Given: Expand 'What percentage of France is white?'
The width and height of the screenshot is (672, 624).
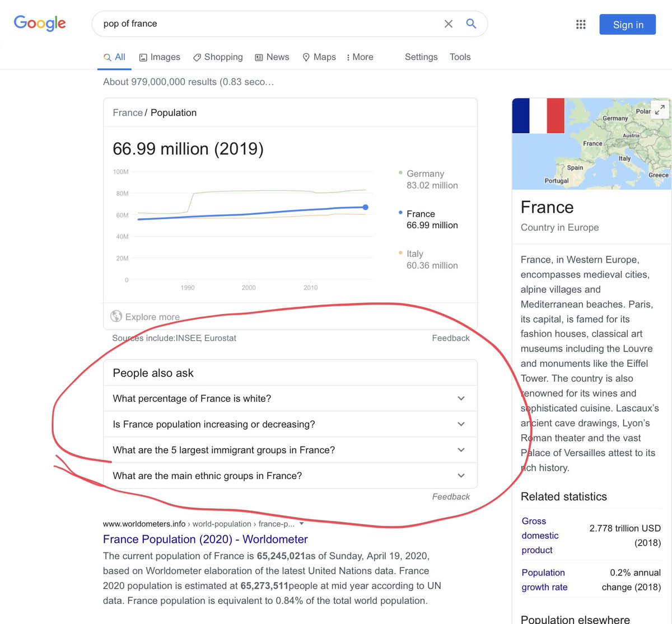Looking at the screenshot, I should coord(290,398).
